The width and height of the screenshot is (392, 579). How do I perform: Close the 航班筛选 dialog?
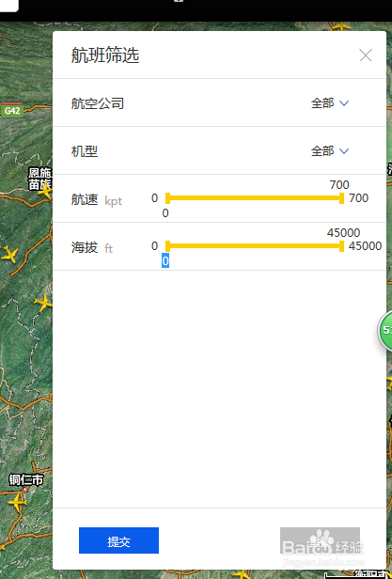click(x=366, y=55)
